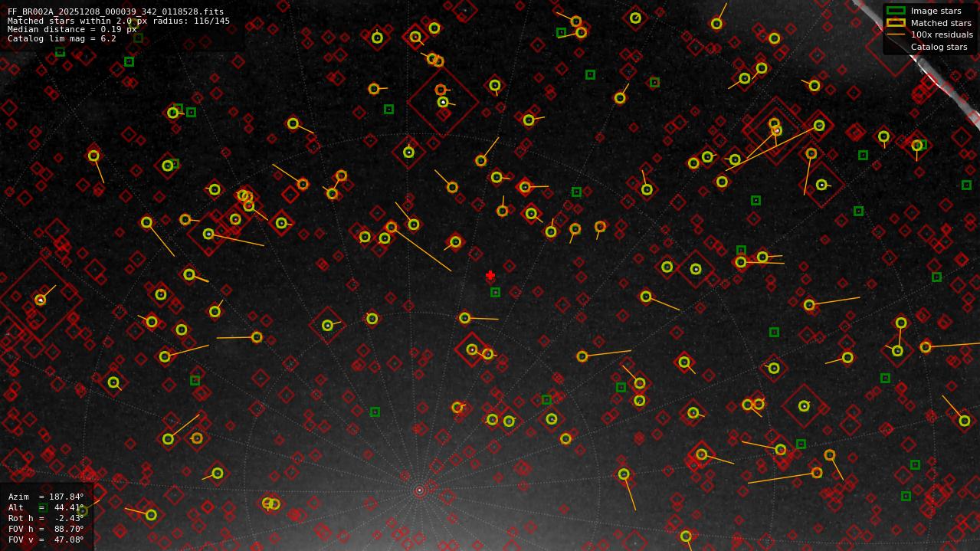Click the FITS filename FF_BR002A_20251208_000039_342_0118528.fits

116,12
